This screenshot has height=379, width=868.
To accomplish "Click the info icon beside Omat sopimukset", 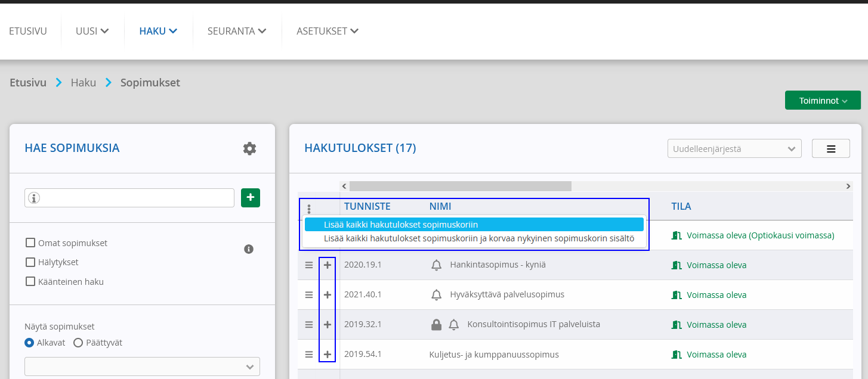I will [x=249, y=249].
